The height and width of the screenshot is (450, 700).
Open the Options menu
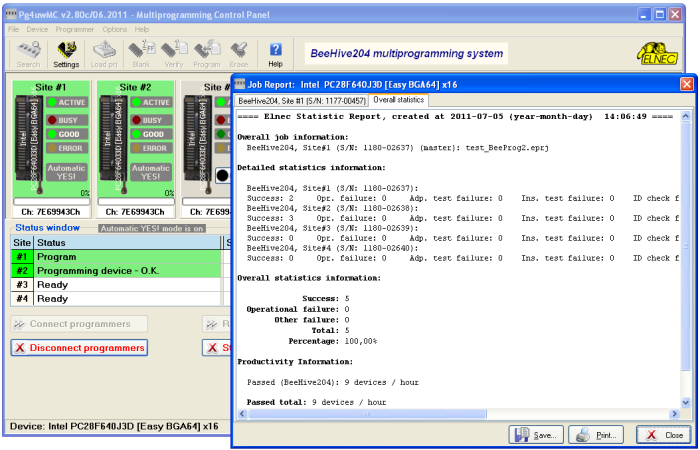coord(115,29)
